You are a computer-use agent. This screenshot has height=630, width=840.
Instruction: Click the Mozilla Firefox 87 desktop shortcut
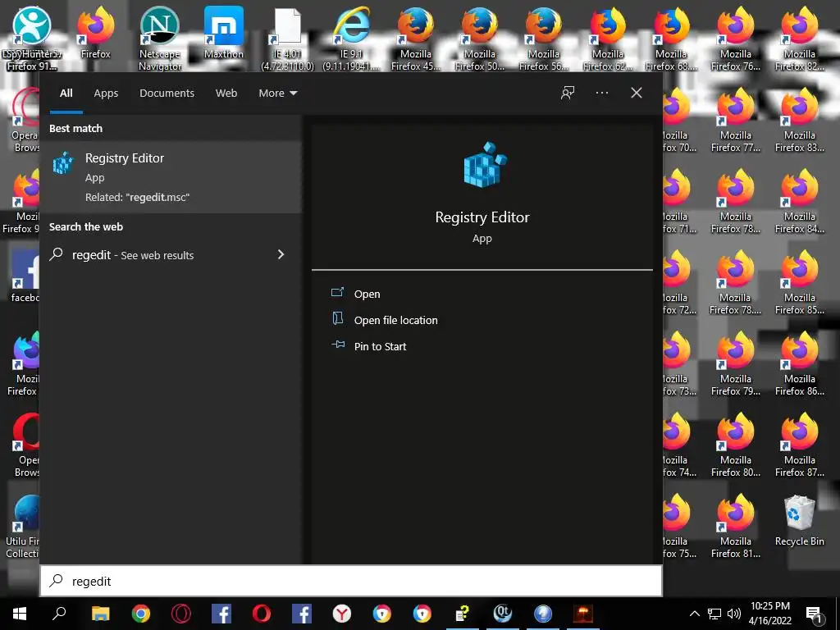coord(799,445)
